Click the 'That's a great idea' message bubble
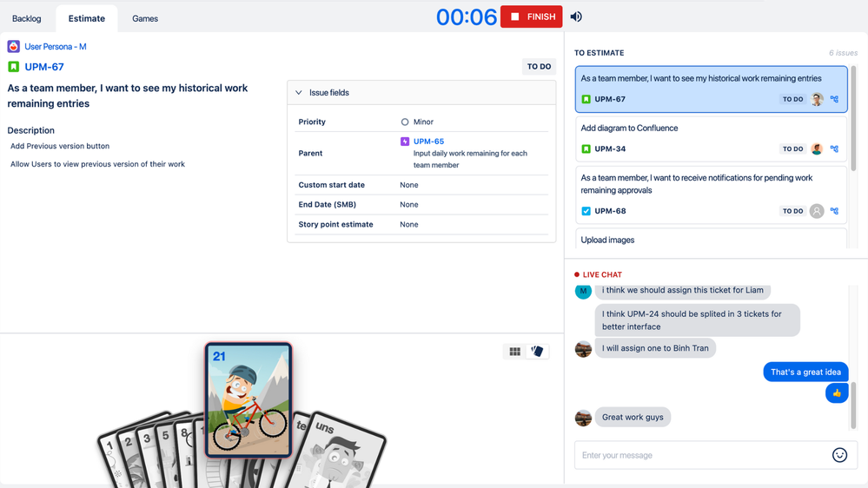This screenshot has height=488, width=868. click(x=805, y=372)
